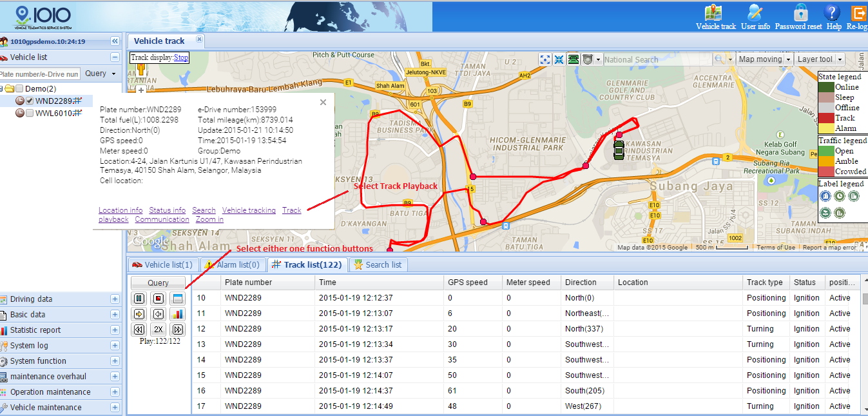This screenshot has width=868, height=416.
Task: Step backward with left arrow button
Action: click(x=159, y=314)
